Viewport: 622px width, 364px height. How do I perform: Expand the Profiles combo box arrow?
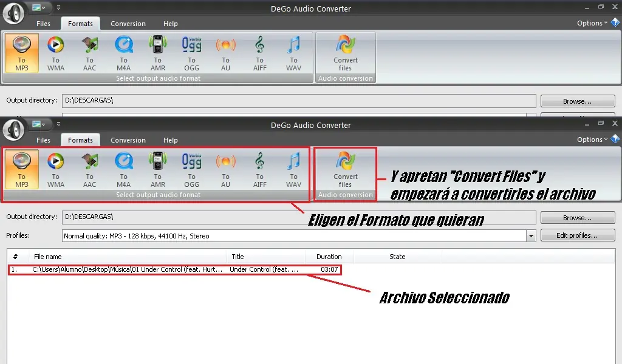click(x=531, y=236)
